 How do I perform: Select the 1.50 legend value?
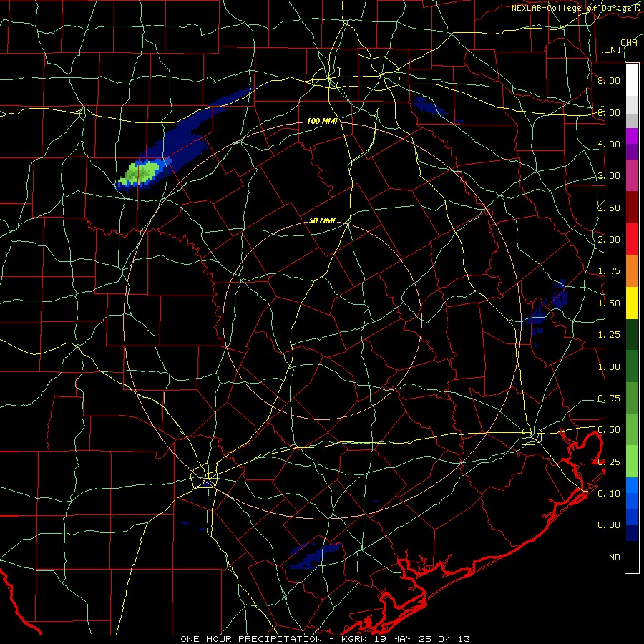coord(609,303)
